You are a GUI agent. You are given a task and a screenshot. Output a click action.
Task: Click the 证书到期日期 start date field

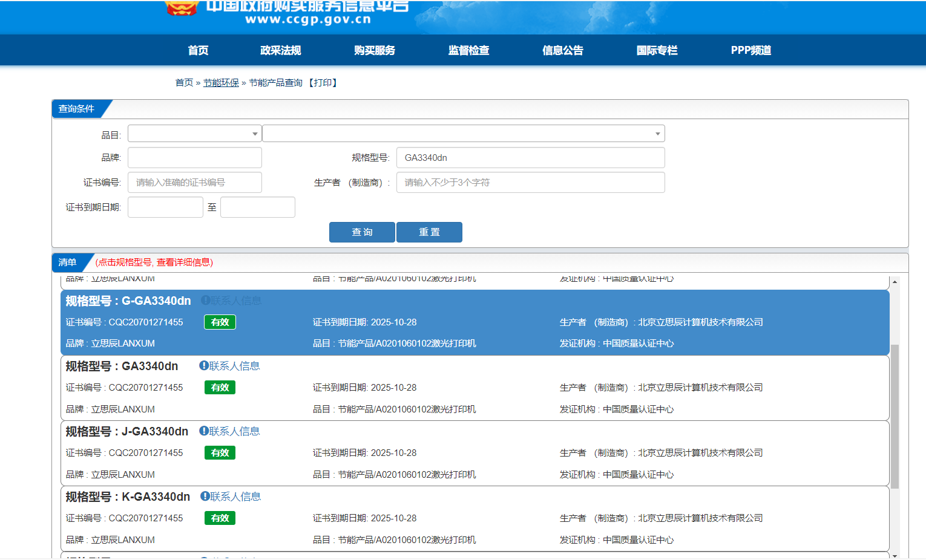pyautogui.click(x=165, y=207)
